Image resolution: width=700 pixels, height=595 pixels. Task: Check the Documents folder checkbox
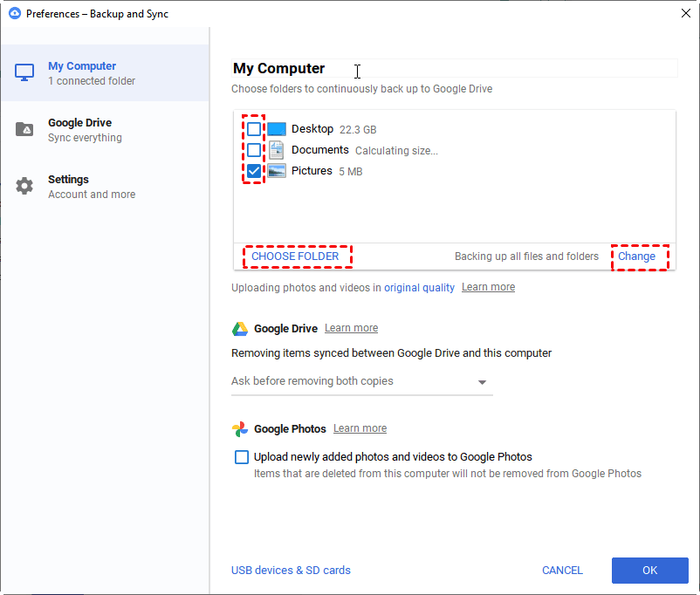(254, 150)
